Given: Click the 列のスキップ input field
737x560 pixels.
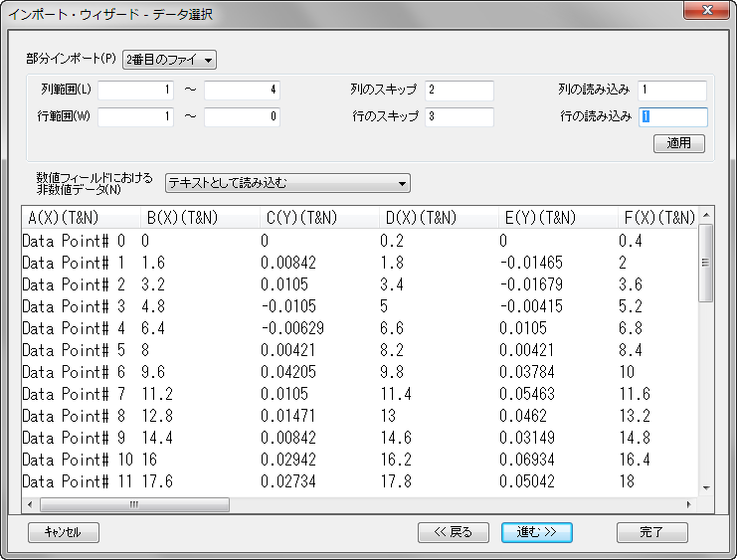Looking at the screenshot, I should click(x=460, y=91).
